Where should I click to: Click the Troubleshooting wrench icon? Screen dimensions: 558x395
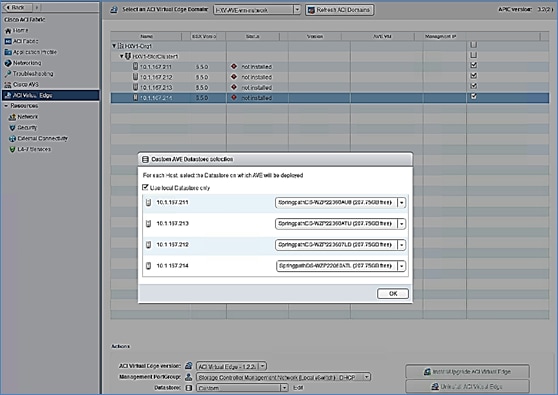tap(8, 74)
